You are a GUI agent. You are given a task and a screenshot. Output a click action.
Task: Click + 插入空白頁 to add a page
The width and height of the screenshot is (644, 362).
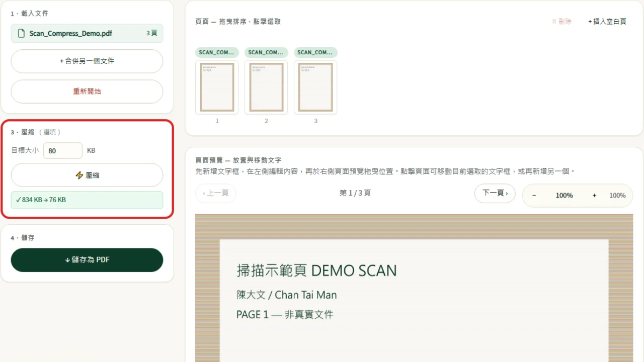[607, 22]
